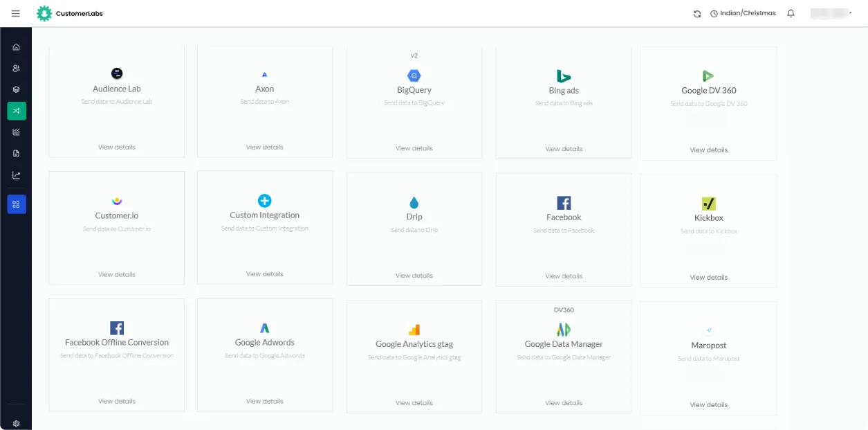View details of BigQuery
The image size is (868, 430).
[414, 149]
